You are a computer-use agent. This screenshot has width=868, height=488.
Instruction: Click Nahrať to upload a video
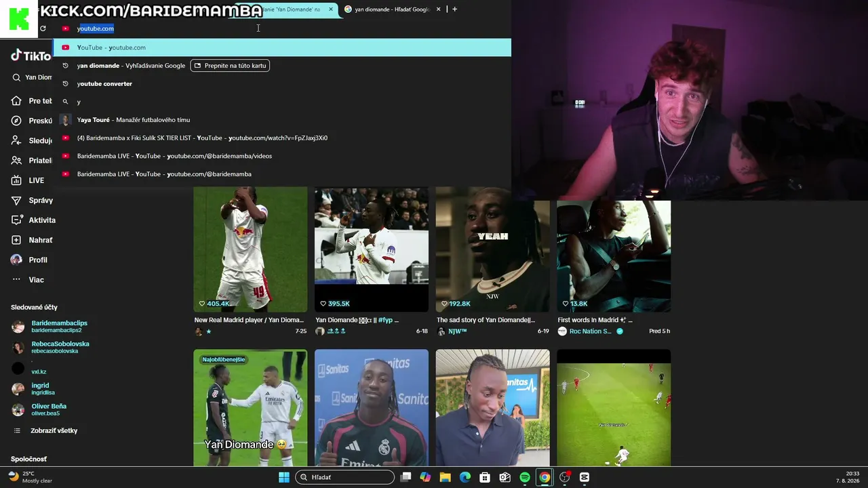pos(32,240)
